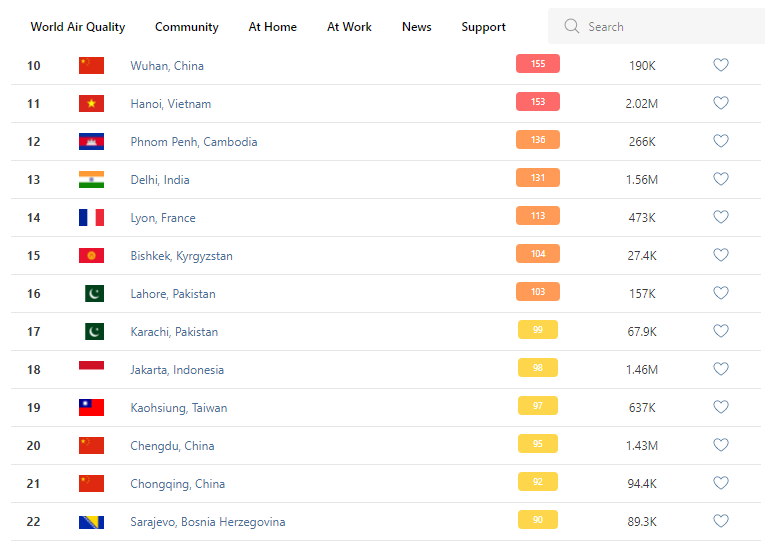Expand the Support navigation menu
The width and height of the screenshot is (765, 541).
tap(483, 27)
